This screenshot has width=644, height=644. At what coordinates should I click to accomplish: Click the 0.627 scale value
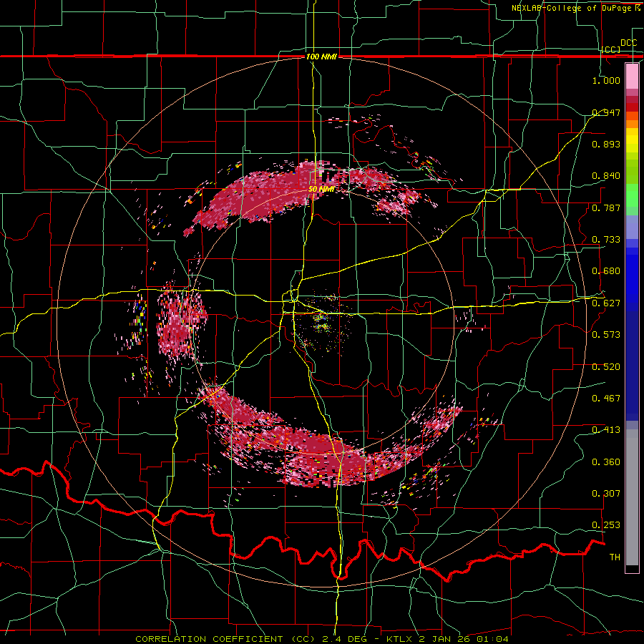pyautogui.click(x=606, y=303)
